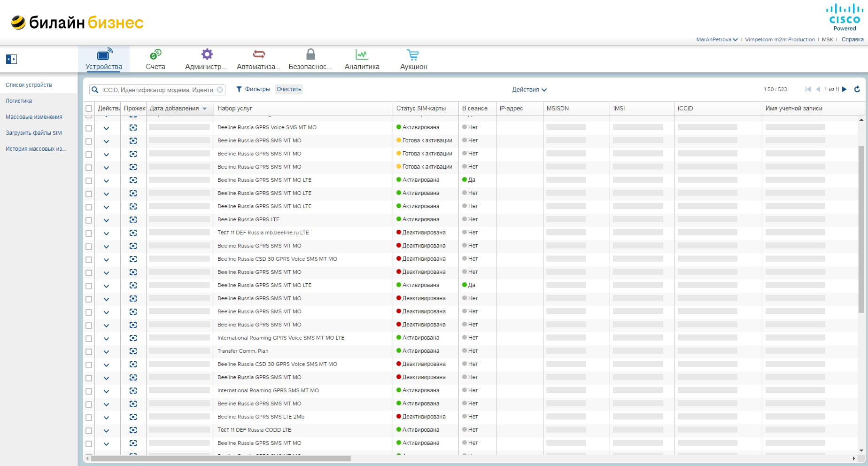868x466 pixels.
Task: Open the Устройства devices section
Action: point(104,59)
